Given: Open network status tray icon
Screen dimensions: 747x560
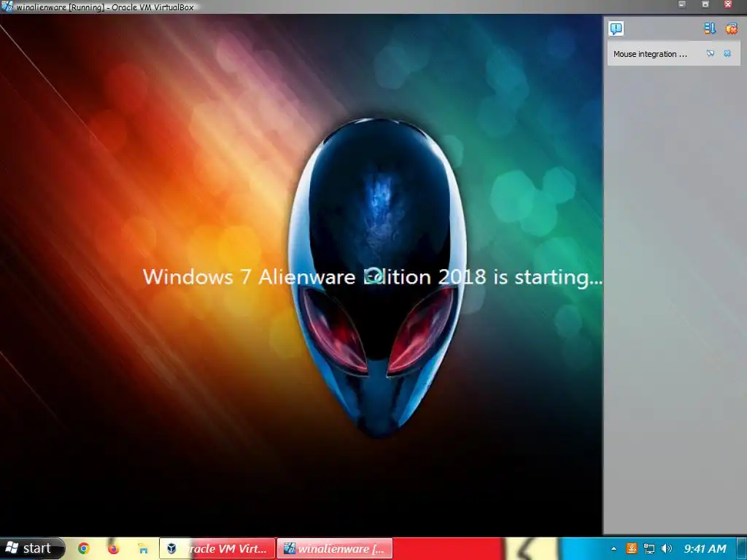Looking at the screenshot, I should tap(649, 548).
